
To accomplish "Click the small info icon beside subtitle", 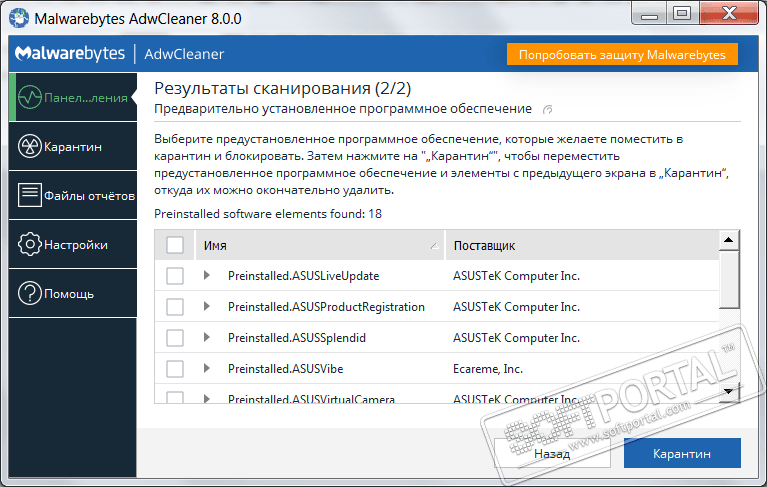I will pos(548,110).
